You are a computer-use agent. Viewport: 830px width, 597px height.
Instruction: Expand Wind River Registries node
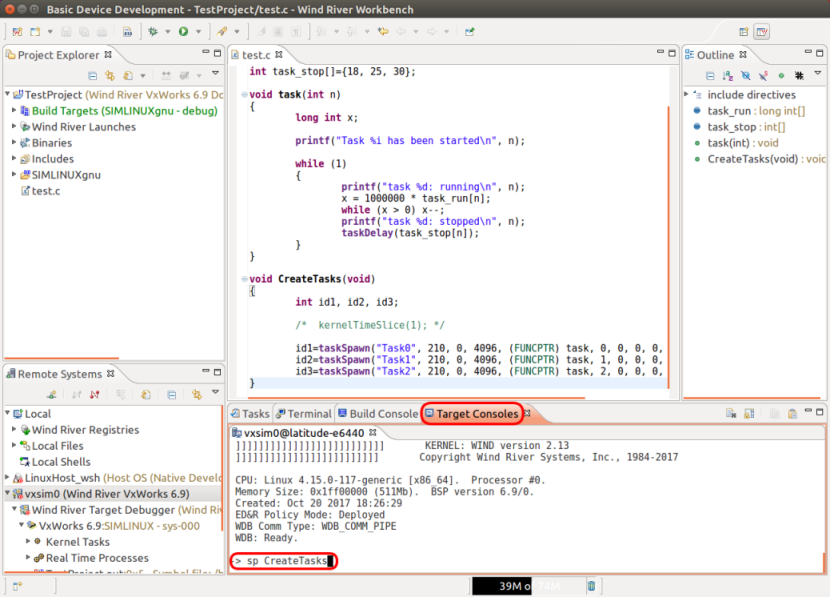tap(14, 429)
